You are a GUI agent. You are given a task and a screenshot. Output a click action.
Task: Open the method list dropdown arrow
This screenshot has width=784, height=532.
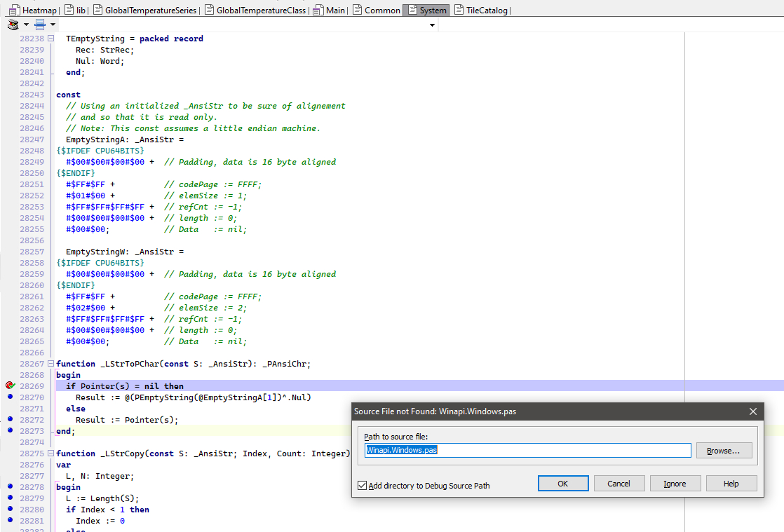pos(432,25)
